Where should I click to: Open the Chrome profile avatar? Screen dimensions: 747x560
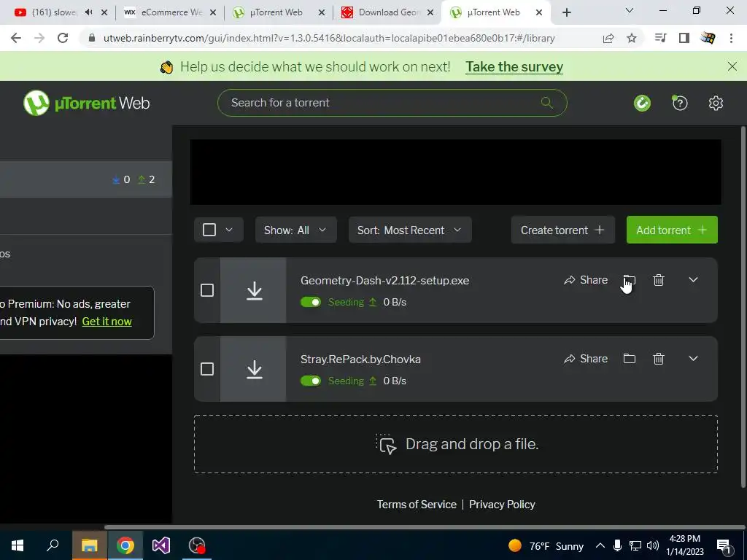click(708, 38)
